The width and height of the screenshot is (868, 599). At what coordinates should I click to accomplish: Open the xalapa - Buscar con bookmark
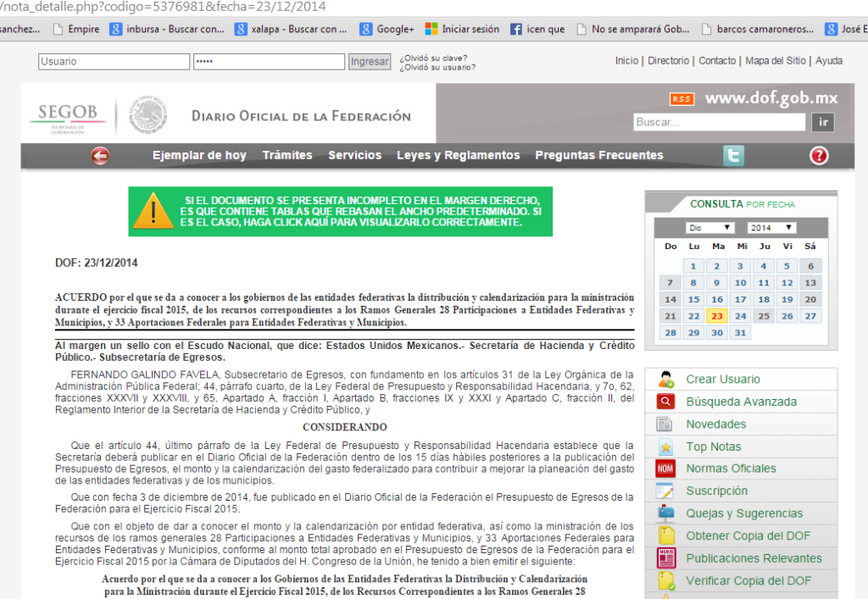tap(291, 30)
